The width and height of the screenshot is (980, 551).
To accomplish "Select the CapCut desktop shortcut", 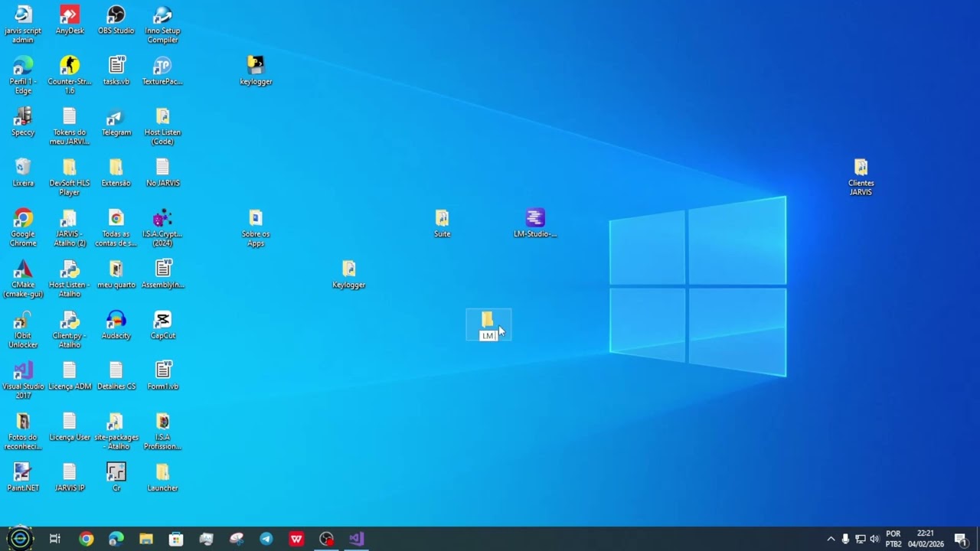I will coord(162,324).
